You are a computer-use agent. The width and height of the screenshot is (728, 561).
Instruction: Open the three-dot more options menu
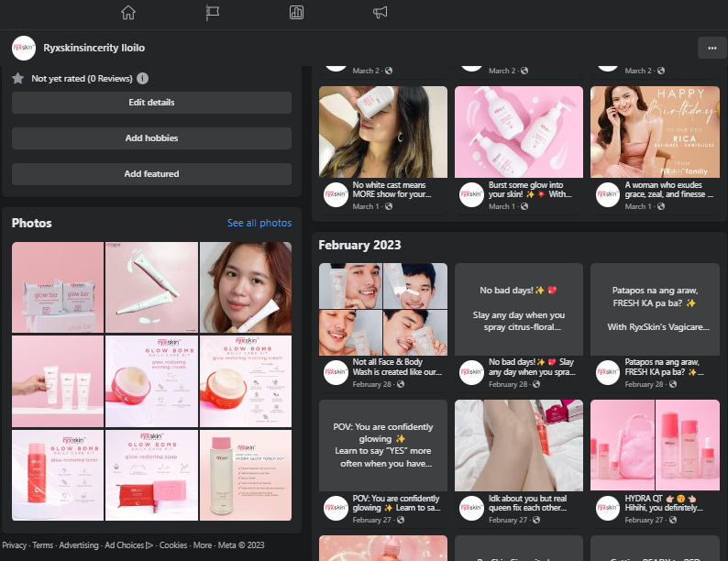[x=711, y=48]
